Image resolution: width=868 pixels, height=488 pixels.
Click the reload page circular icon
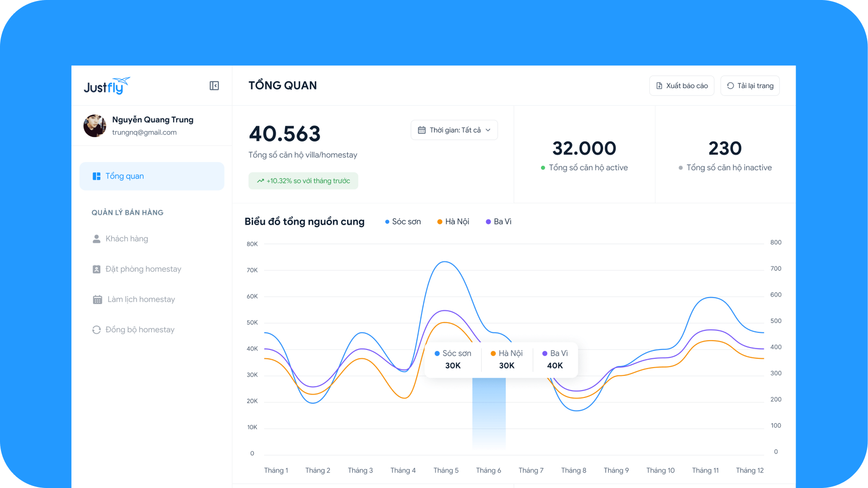[730, 86]
